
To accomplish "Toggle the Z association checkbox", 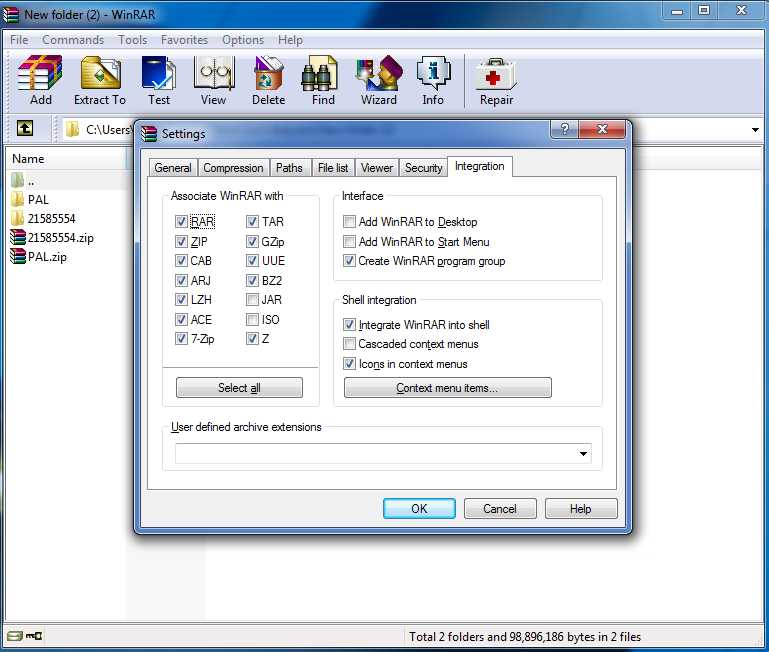I will click(x=252, y=339).
